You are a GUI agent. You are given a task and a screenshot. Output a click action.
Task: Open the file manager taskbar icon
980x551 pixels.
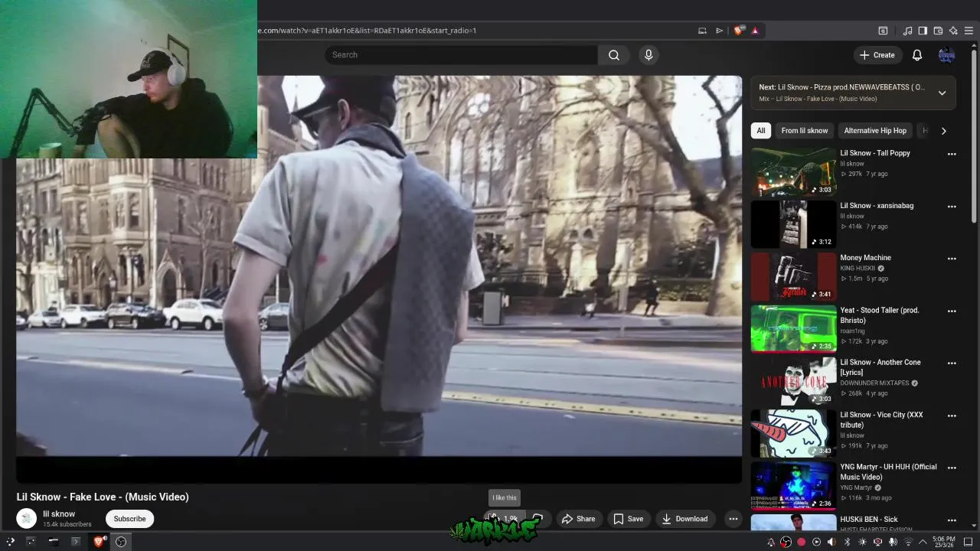(54, 542)
